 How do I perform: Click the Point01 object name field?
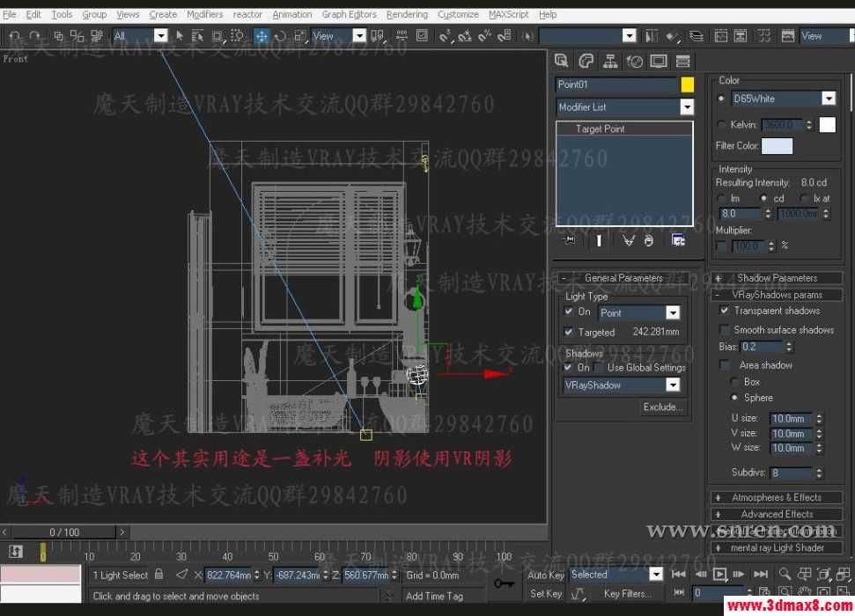pos(616,84)
